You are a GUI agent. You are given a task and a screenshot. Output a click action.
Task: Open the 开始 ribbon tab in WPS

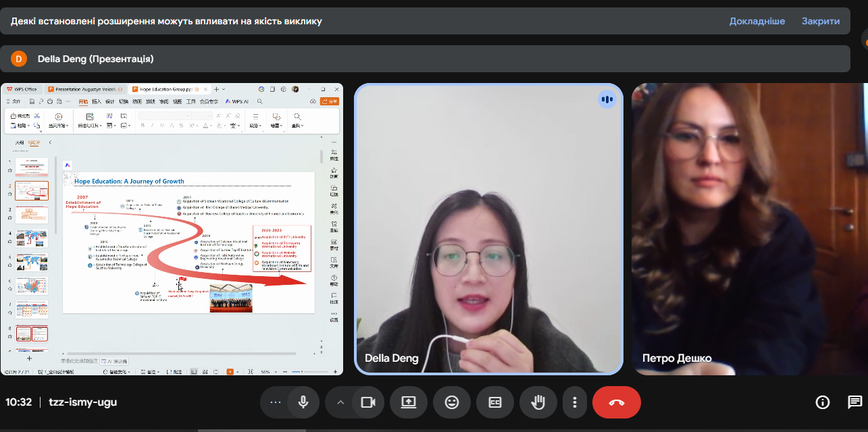[x=83, y=101]
